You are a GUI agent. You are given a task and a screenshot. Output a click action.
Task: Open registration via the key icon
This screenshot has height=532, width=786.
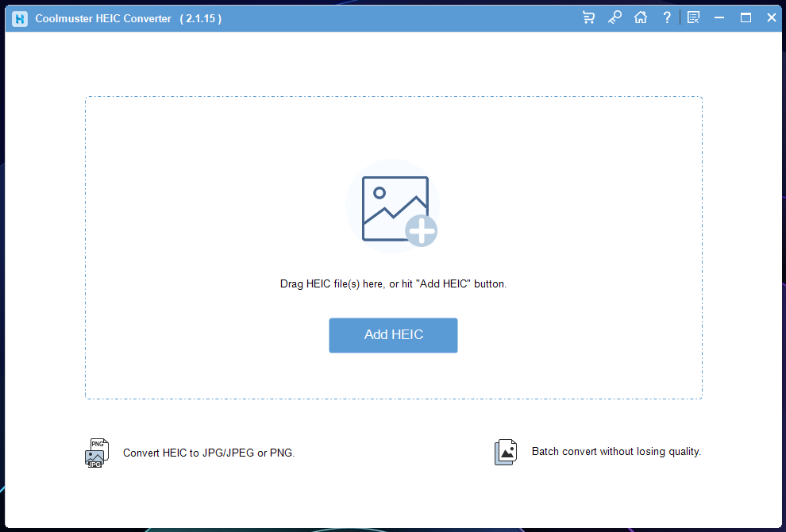[615, 17]
